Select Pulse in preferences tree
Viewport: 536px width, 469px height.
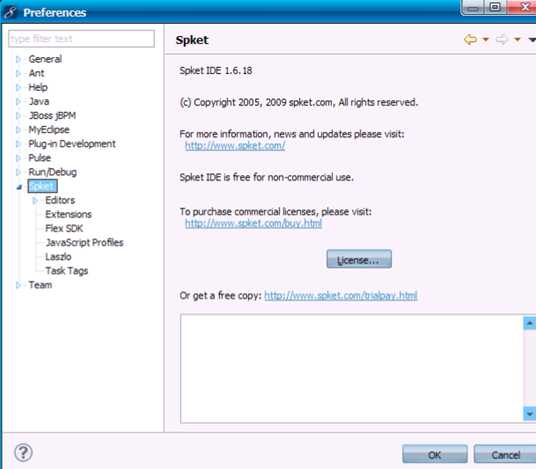[x=40, y=158]
